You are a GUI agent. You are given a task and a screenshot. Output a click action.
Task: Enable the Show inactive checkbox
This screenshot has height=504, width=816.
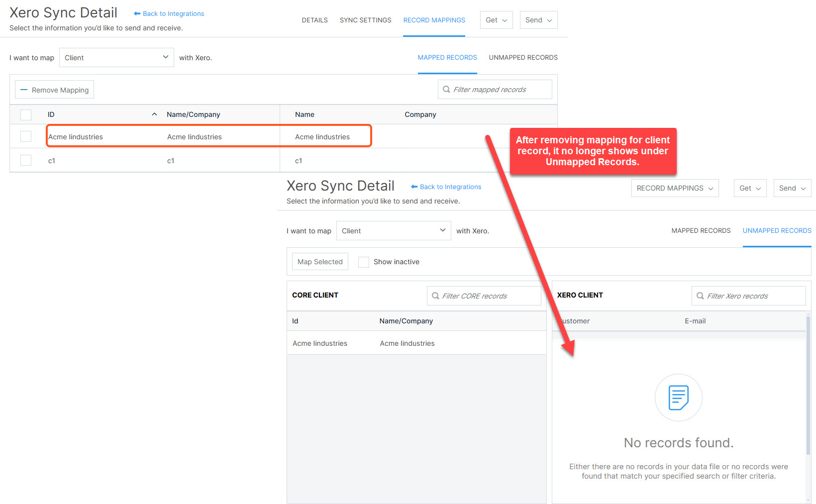(x=364, y=262)
